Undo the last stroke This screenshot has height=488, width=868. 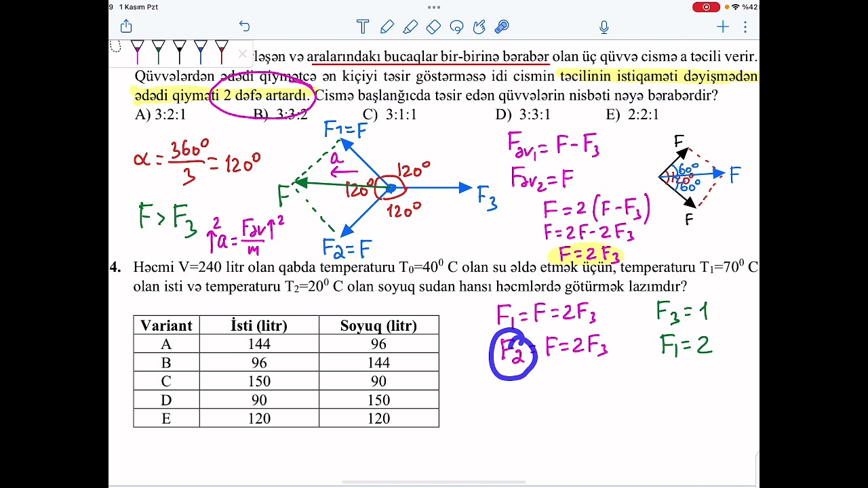click(244, 26)
